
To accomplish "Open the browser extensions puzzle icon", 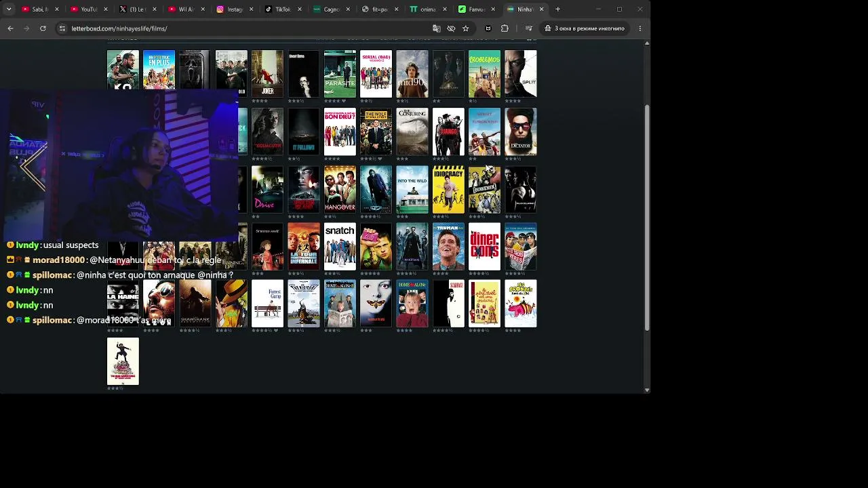I will (x=505, y=28).
